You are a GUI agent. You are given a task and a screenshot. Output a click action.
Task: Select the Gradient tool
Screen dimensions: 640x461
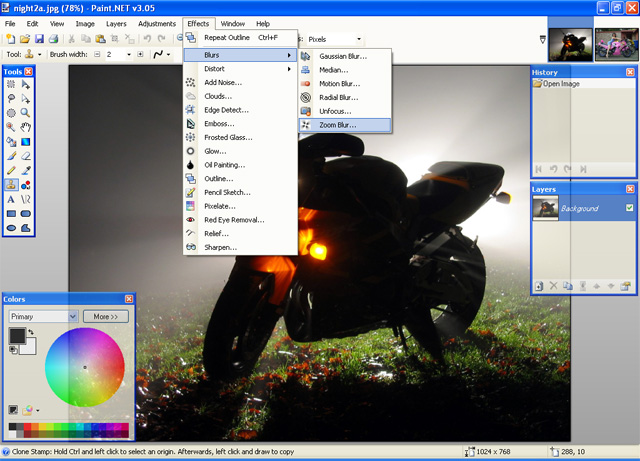pos(26,142)
